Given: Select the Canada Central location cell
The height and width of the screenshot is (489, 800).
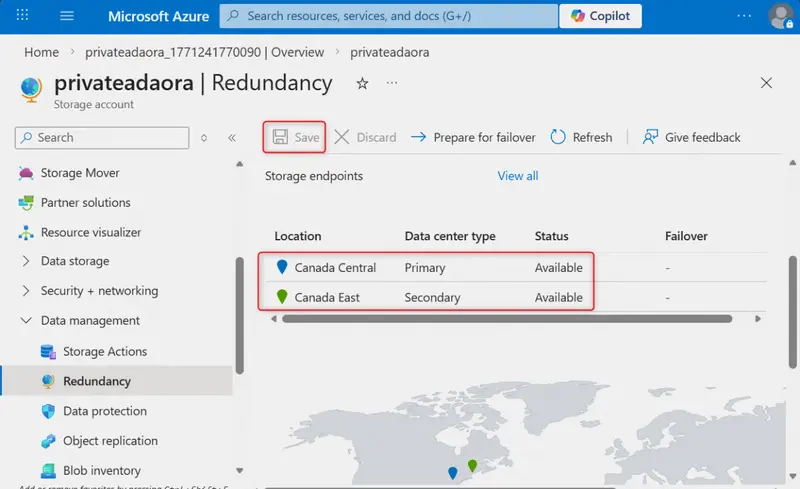Looking at the screenshot, I should (335, 267).
